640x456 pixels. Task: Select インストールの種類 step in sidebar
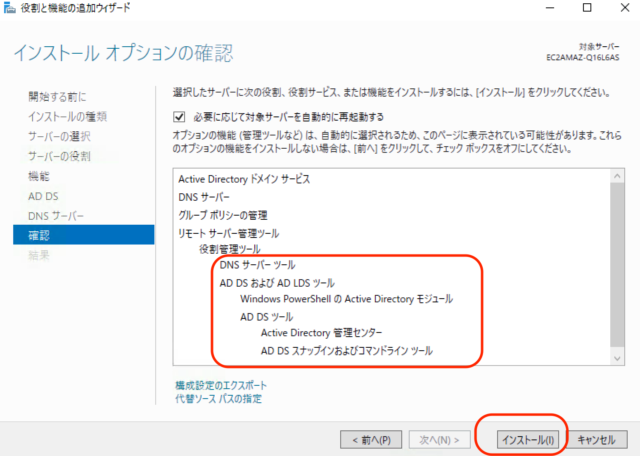coord(67,117)
